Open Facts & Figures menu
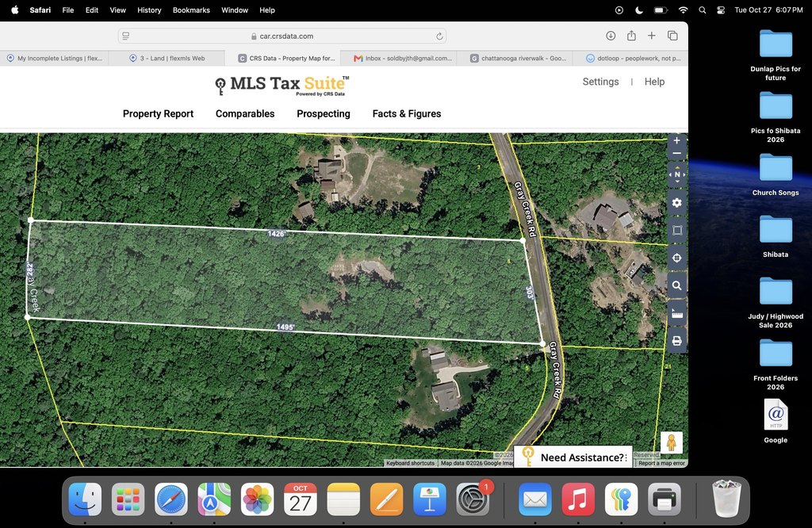This screenshot has height=528, width=812. [407, 114]
